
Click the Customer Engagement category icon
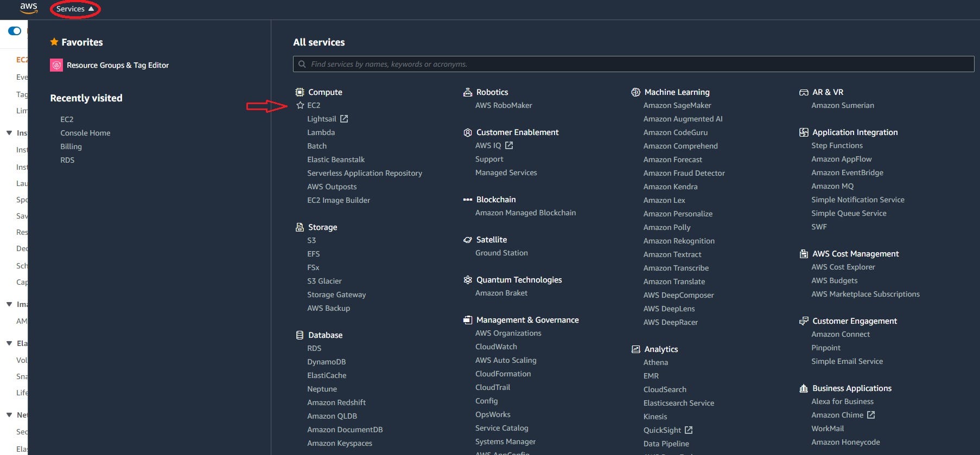(x=804, y=321)
